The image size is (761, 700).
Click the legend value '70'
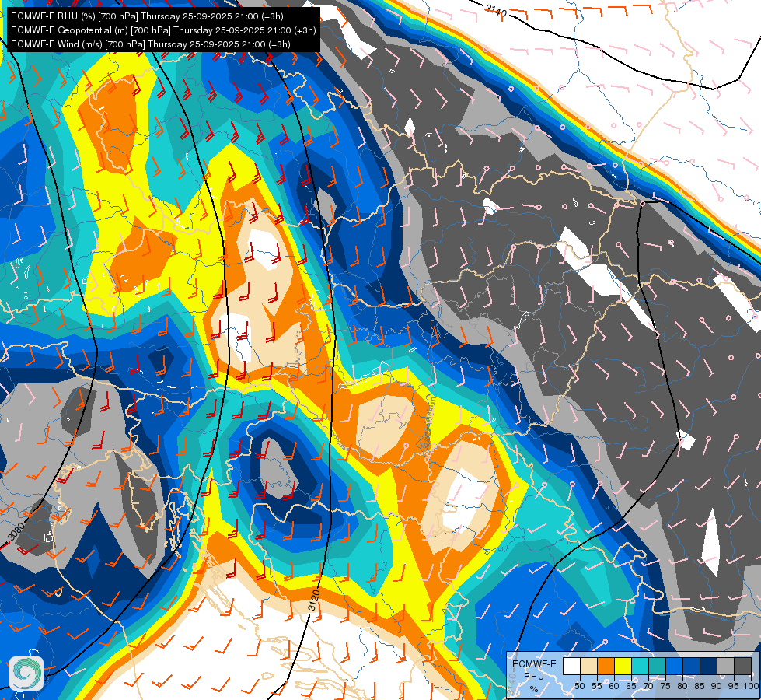pyautogui.click(x=648, y=686)
